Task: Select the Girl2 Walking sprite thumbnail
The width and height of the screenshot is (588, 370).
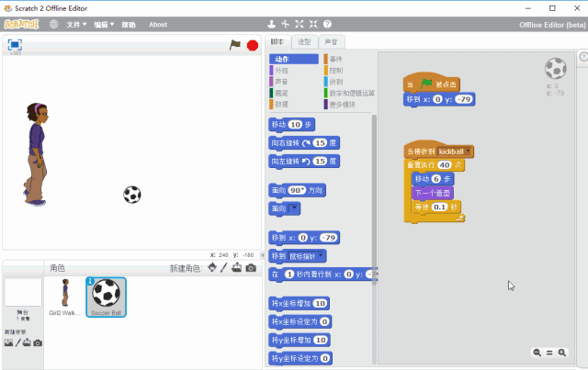Action: [x=65, y=296]
